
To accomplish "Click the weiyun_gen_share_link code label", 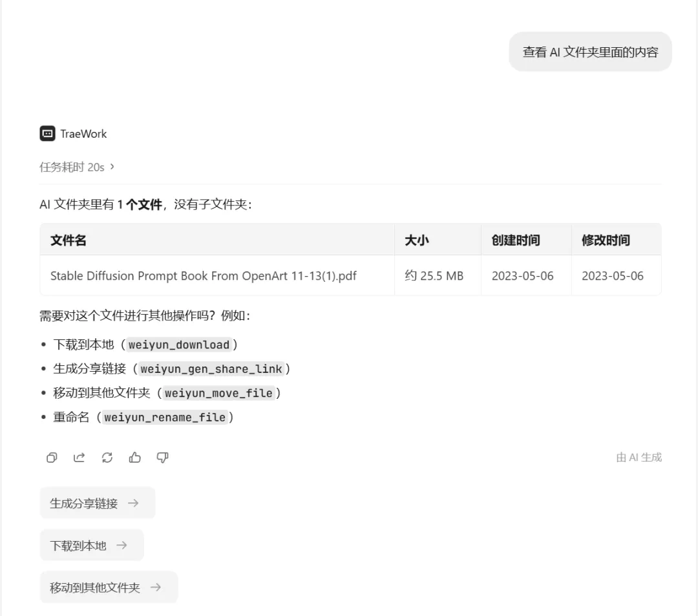I will coord(211,369).
